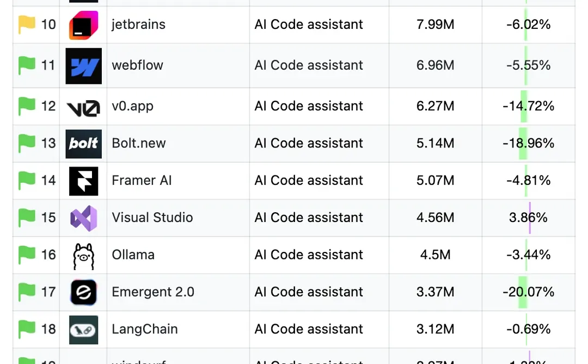588x364 pixels.
Task: Click AI Code assistant category for webflow
Action: [x=309, y=65]
